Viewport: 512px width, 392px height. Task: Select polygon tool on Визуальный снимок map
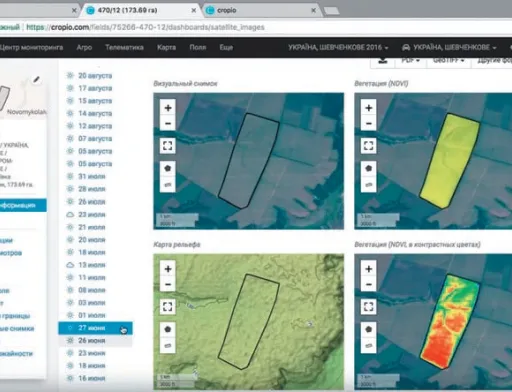click(168, 168)
